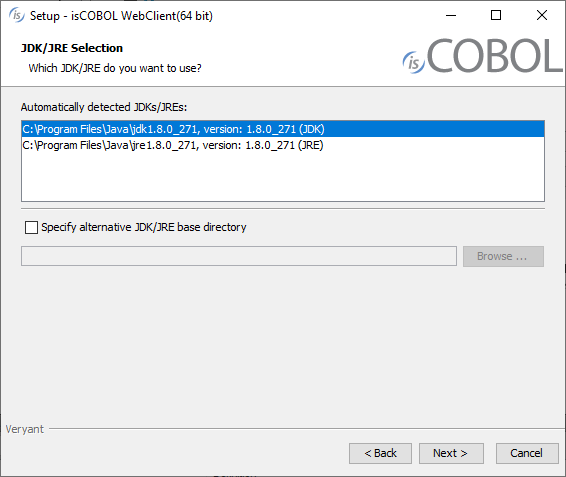566x477 pixels.
Task: Click the 'Which JDK/JRE do you want to use?' text
Action: (x=115, y=68)
